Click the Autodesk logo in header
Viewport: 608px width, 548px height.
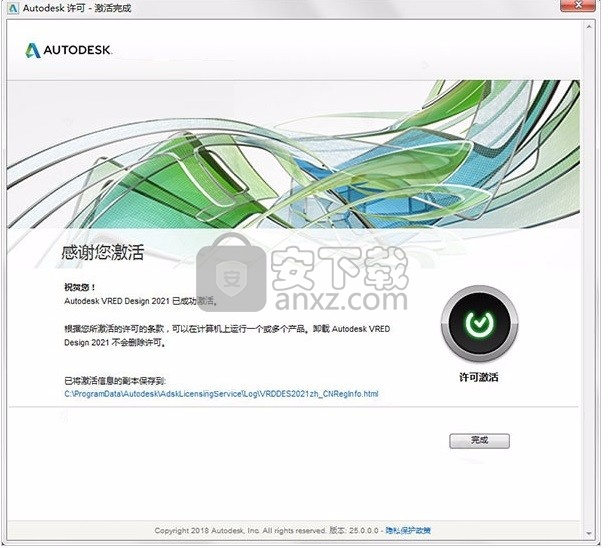coord(69,50)
